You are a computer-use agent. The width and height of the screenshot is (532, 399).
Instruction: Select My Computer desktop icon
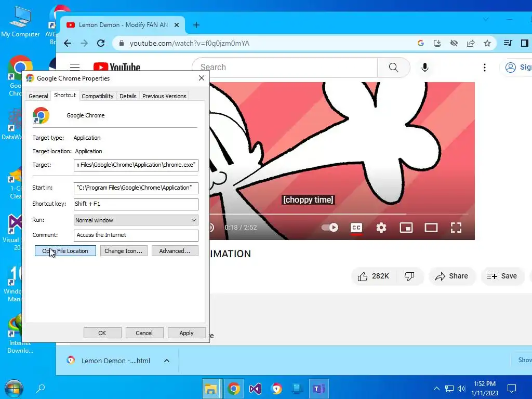20,21
